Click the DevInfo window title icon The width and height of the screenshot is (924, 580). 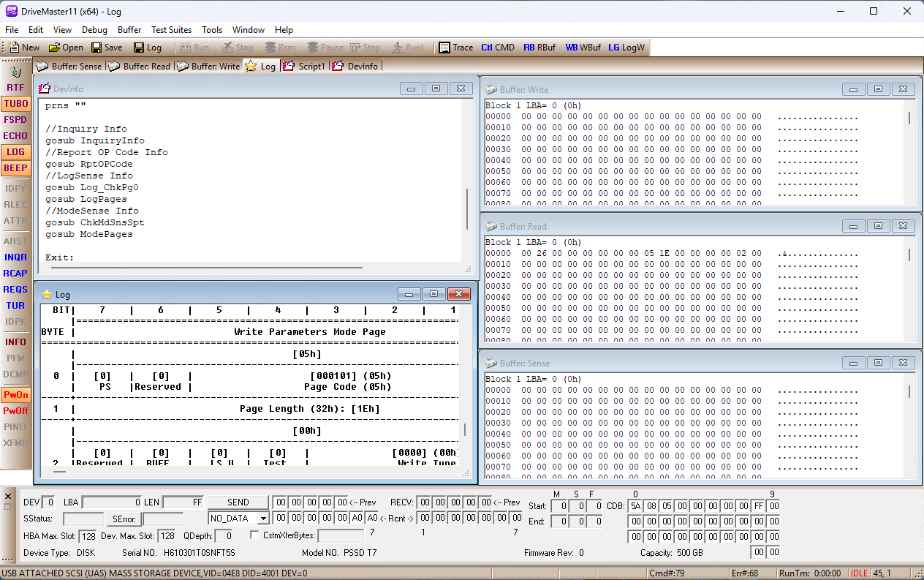coord(44,88)
